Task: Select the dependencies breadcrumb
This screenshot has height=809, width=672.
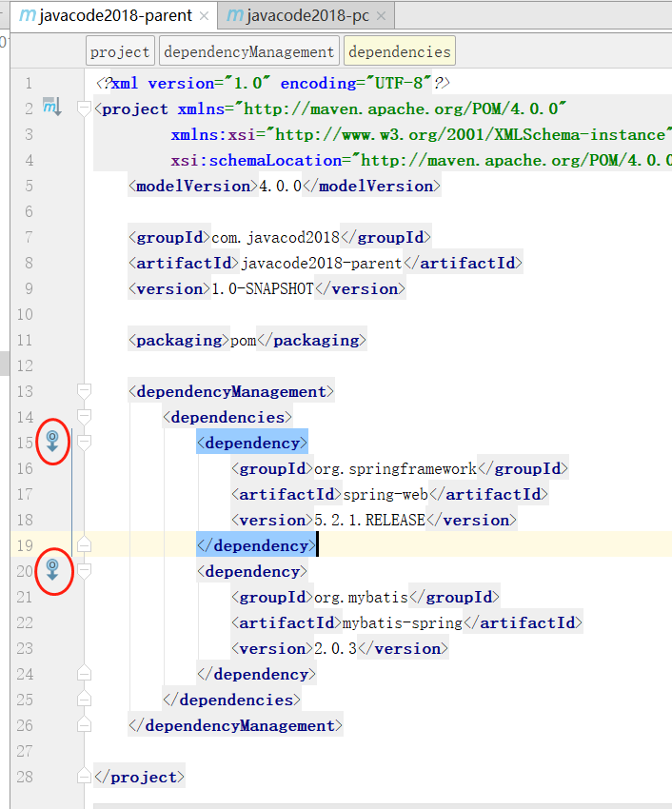Action: point(399,51)
